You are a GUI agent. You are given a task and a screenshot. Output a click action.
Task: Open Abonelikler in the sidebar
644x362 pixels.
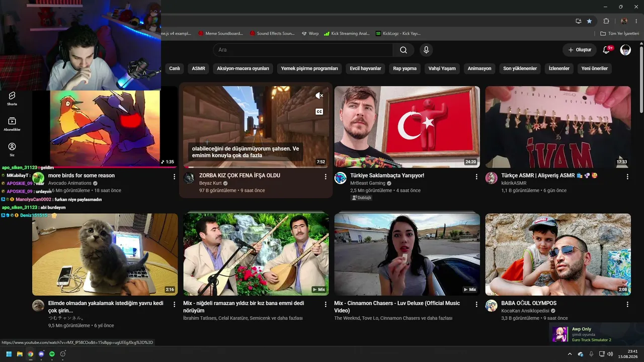click(x=12, y=124)
